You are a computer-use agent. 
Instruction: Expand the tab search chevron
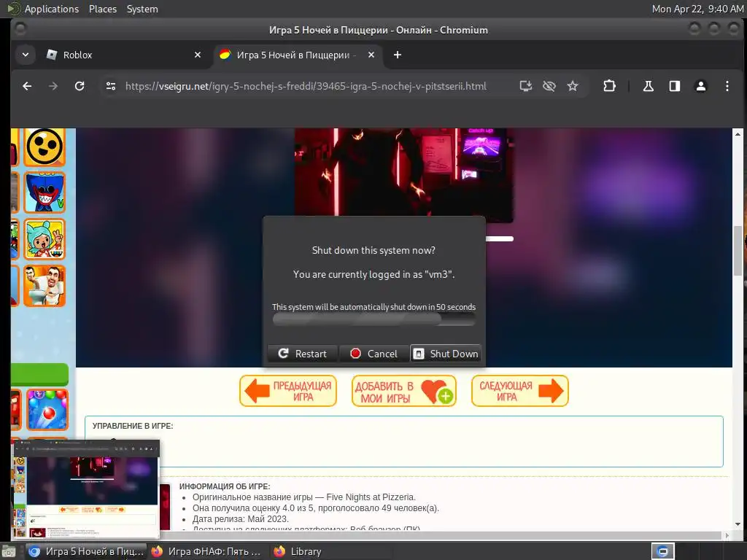tap(26, 55)
